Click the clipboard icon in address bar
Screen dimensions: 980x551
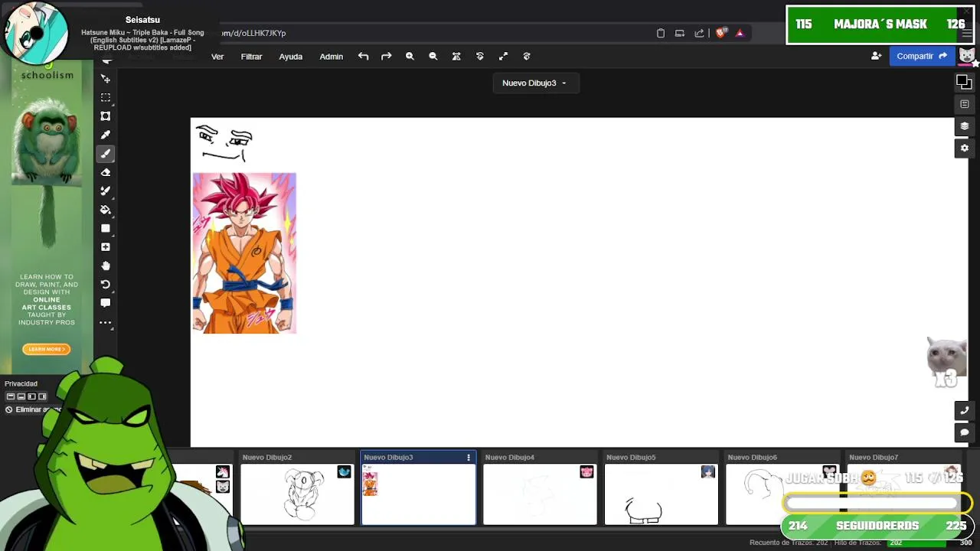[x=661, y=33]
